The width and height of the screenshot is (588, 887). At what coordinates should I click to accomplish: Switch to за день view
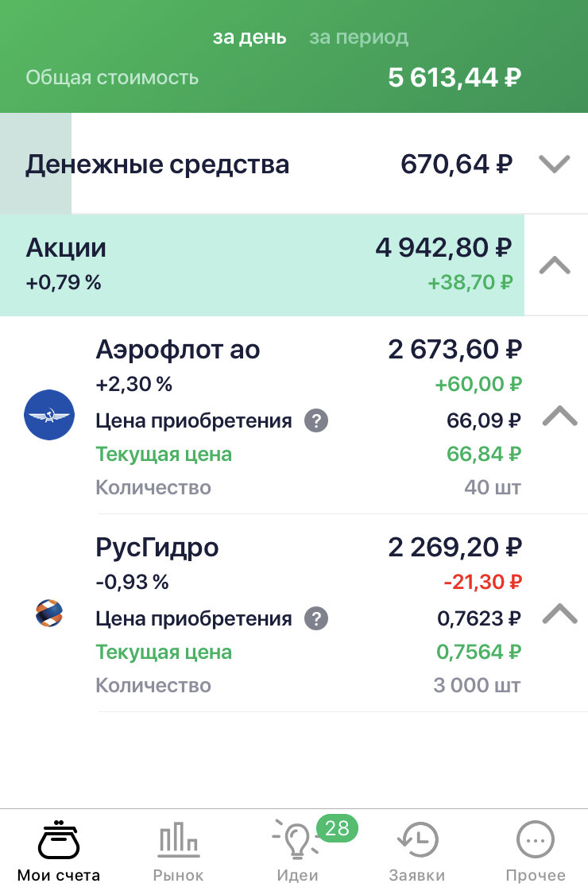coord(250,37)
